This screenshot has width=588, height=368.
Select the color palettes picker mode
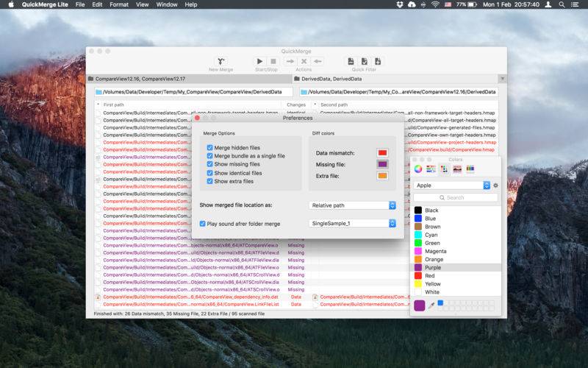(x=444, y=169)
